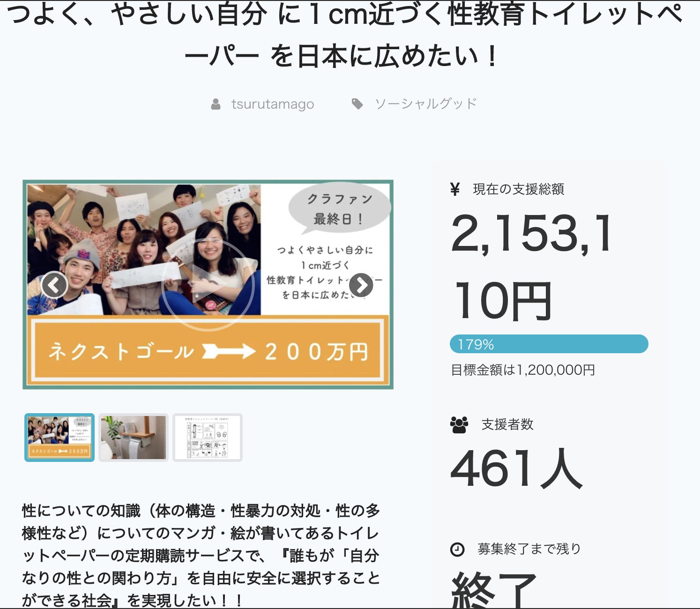This screenshot has height=609, width=700.
Task: Advance to the next slide with right arrow
Action: pyautogui.click(x=361, y=285)
